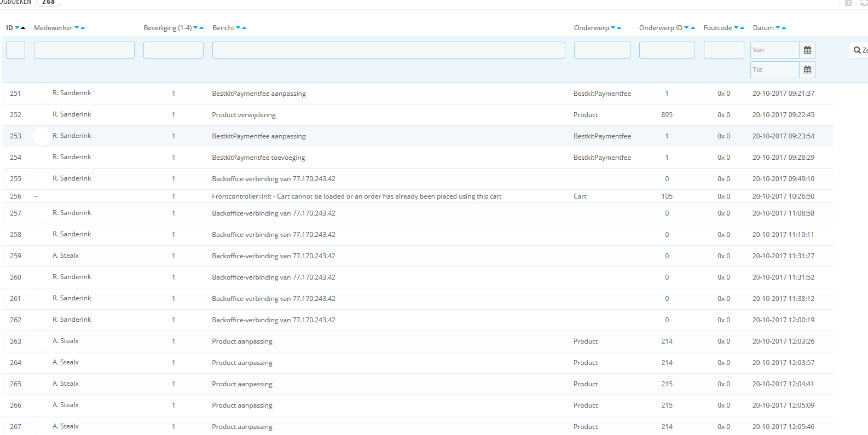This screenshot has height=435, width=868.
Task: Sort Datum column with the up arrow
Action: pyautogui.click(x=784, y=28)
